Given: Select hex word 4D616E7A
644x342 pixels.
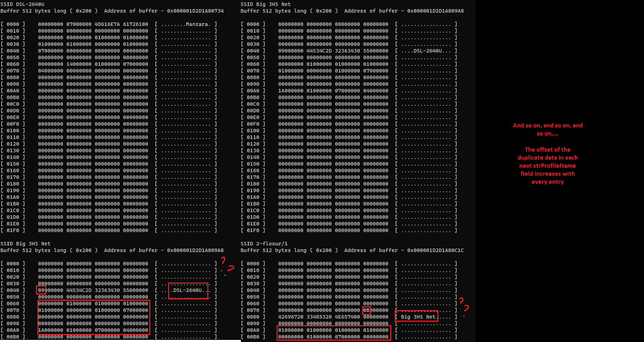Looking at the screenshot, I should pyautogui.click(x=107, y=24).
